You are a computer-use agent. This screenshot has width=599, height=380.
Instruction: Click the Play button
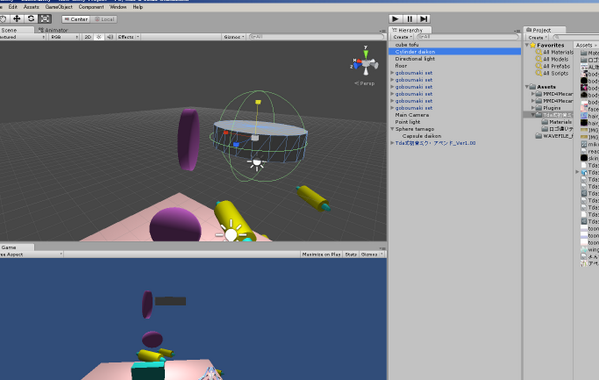coord(395,19)
